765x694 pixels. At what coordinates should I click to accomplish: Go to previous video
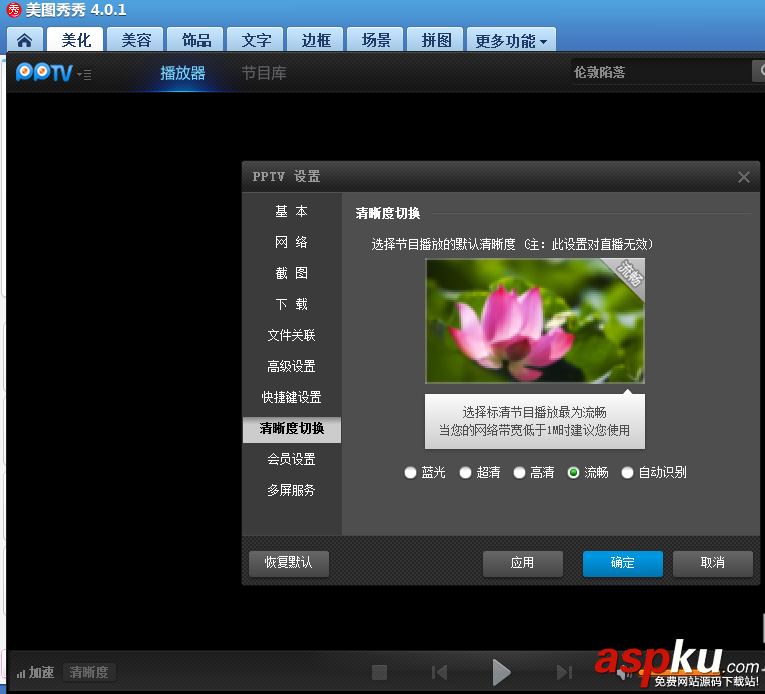[439, 672]
